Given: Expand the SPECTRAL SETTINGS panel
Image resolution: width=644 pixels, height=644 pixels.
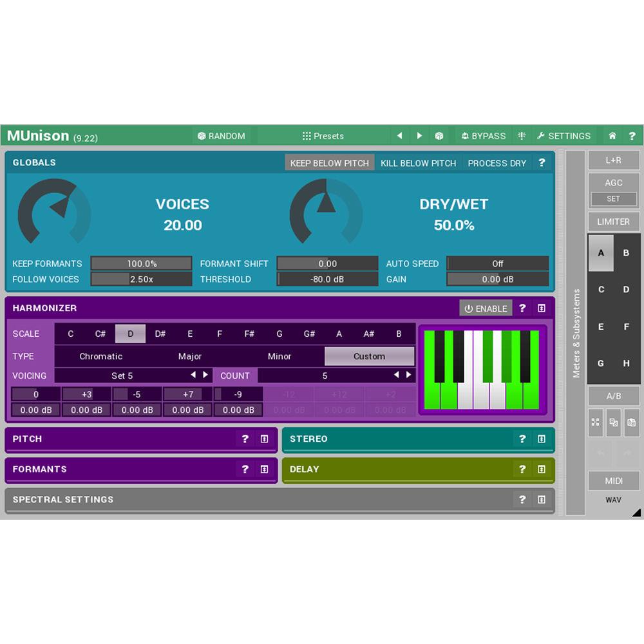Looking at the screenshot, I should (x=542, y=500).
